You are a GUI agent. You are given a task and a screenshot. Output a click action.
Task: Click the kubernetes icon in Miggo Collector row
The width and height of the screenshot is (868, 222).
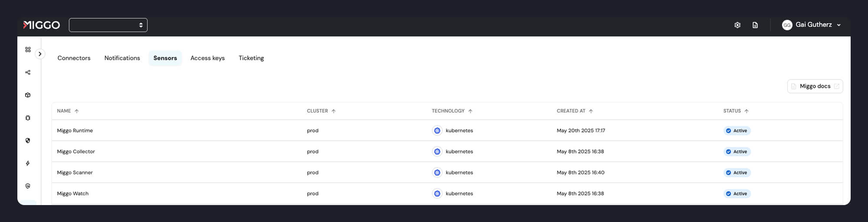pyautogui.click(x=437, y=152)
